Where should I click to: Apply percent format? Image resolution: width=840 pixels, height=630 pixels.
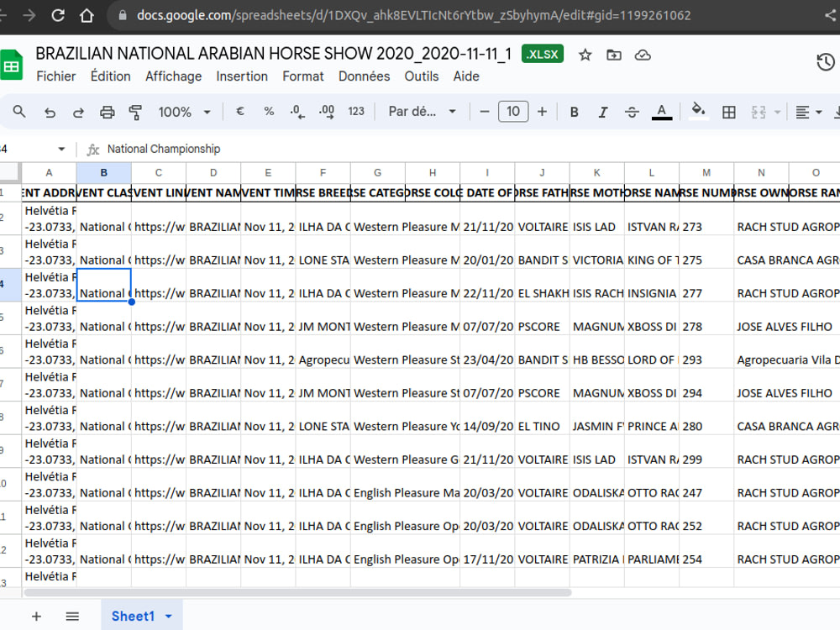(269, 112)
